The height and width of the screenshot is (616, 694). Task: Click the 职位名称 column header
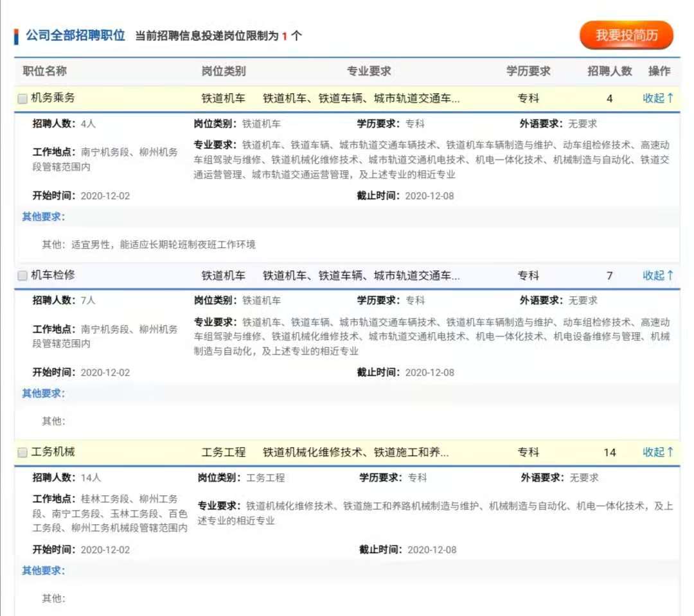click(45, 71)
